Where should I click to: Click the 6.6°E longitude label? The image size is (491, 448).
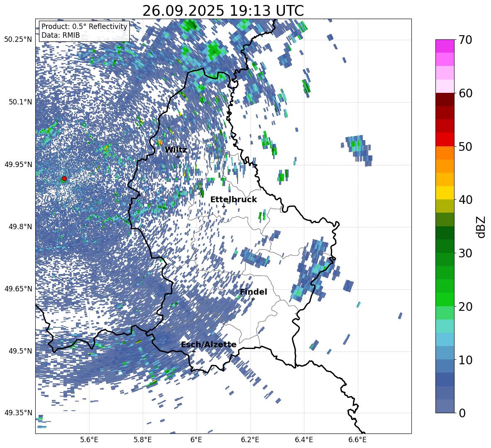(x=357, y=440)
